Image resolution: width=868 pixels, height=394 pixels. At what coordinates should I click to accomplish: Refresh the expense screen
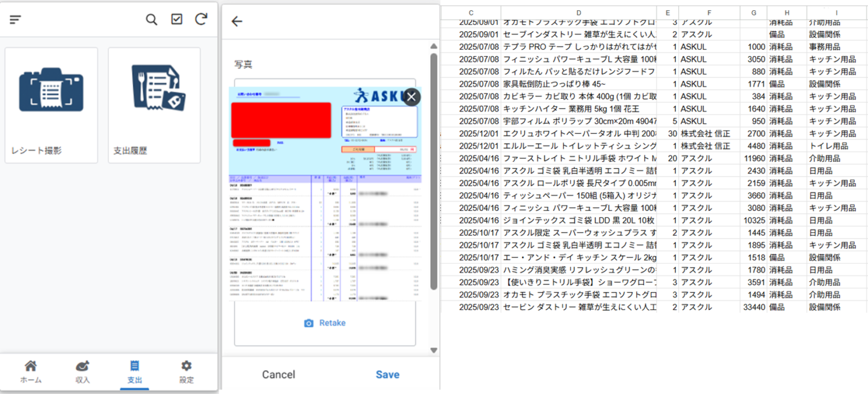[201, 19]
